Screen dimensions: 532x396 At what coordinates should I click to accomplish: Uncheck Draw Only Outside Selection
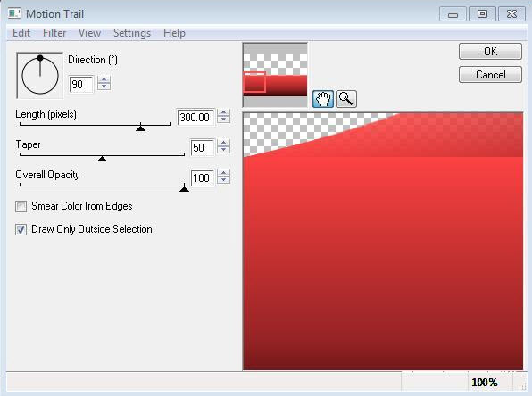point(21,229)
